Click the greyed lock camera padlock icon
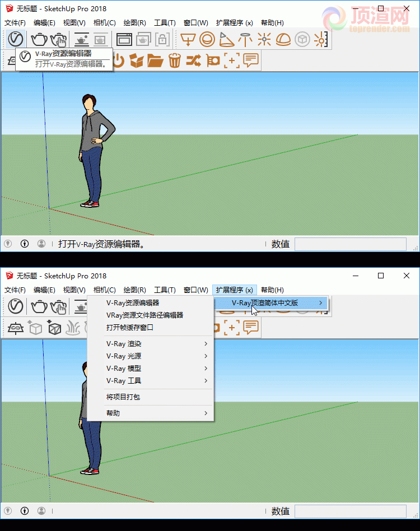Image resolution: width=420 pixels, height=531 pixels. [162, 39]
